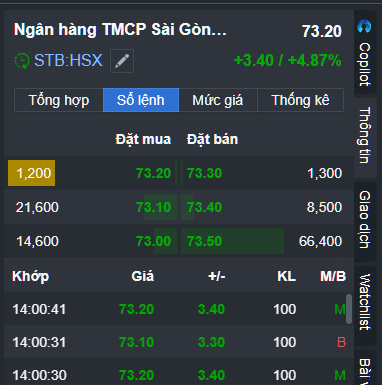Click the STB:HSX ticker link
382x385 pixels.
[68, 61]
